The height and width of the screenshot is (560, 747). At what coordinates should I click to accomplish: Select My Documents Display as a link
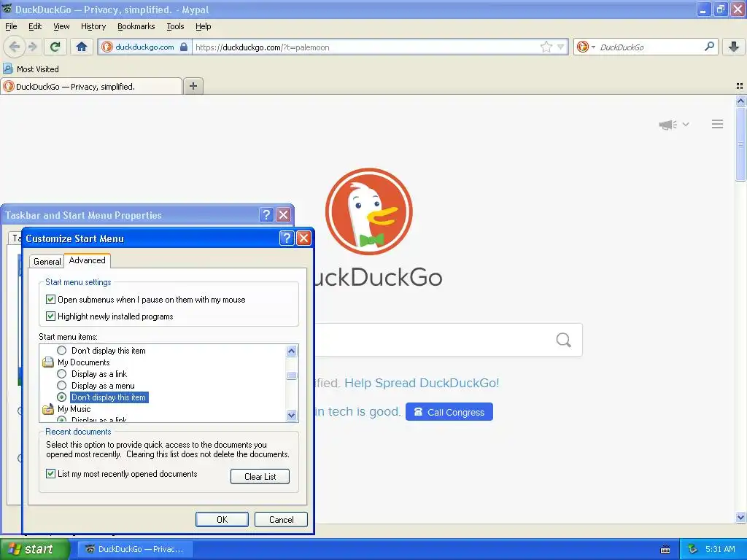click(x=61, y=374)
